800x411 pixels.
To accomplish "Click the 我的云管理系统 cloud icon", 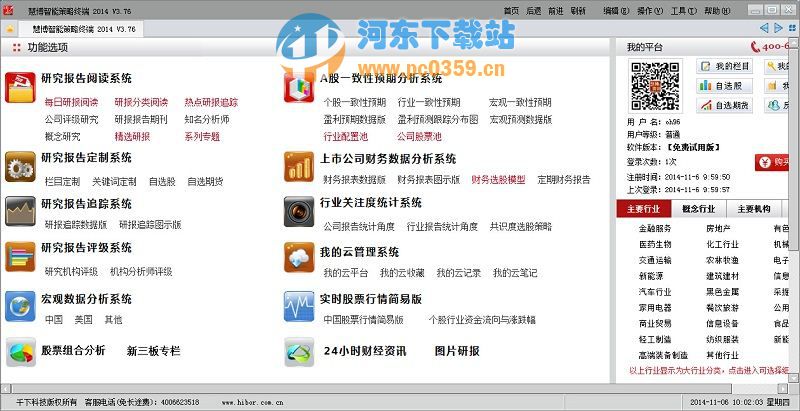I will (299, 258).
